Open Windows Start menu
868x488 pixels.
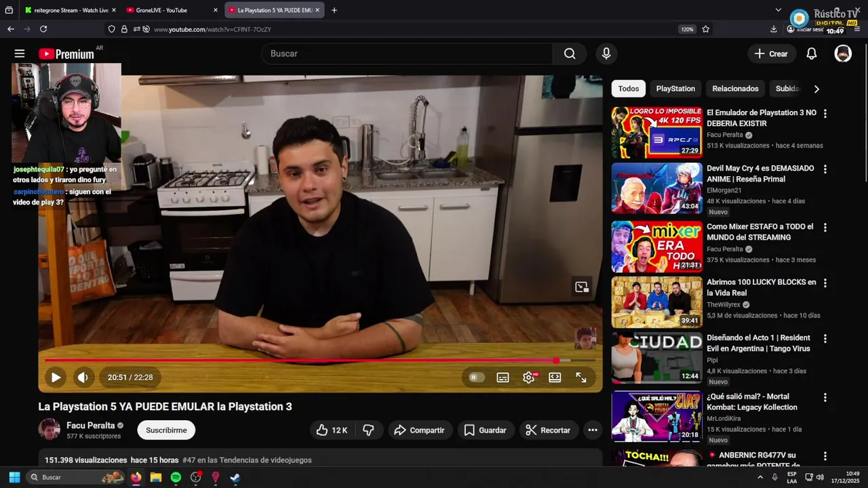click(x=14, y=477)
